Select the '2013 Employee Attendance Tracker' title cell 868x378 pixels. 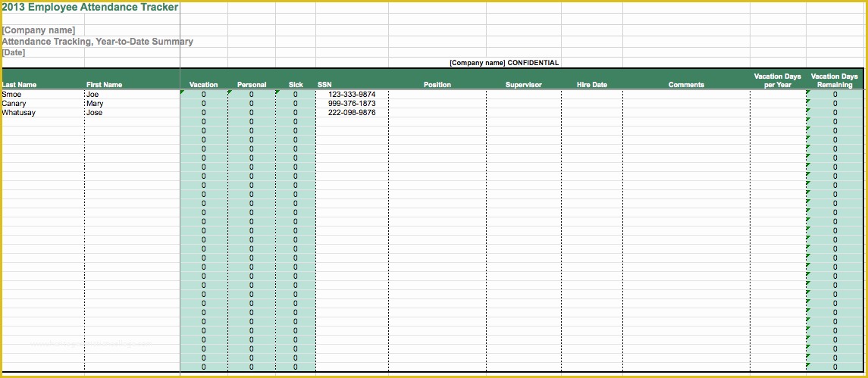(90, 7)
